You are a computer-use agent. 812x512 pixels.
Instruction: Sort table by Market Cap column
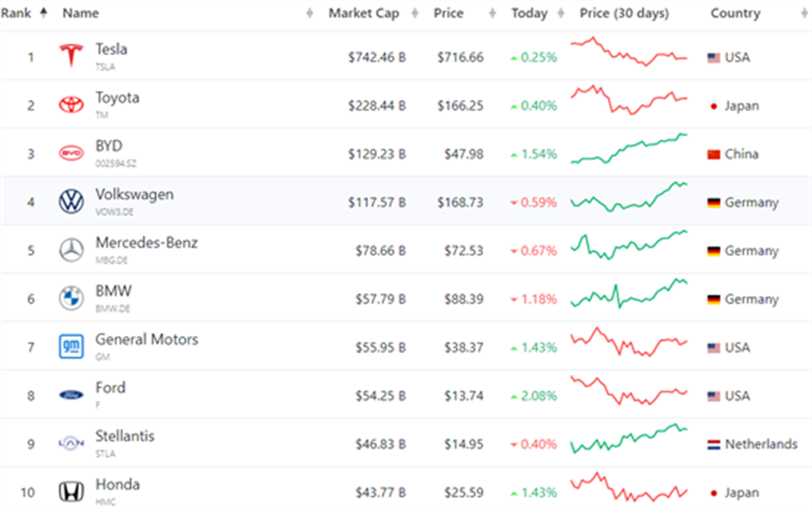pyautogui.click(x=363, y=13)
